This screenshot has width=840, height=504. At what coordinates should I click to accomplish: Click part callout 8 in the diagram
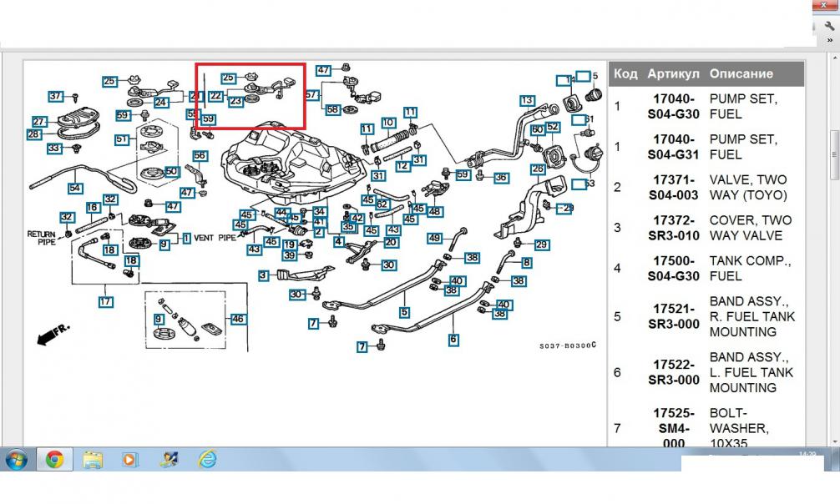pos(527,263)
